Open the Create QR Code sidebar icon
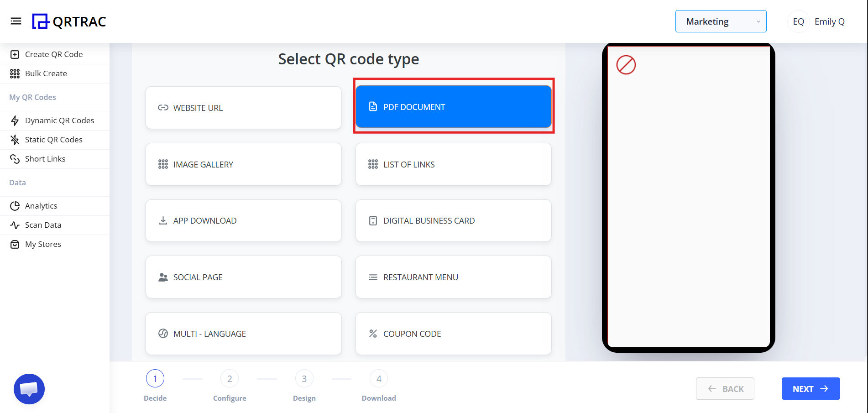 click(x=15, y=54)
